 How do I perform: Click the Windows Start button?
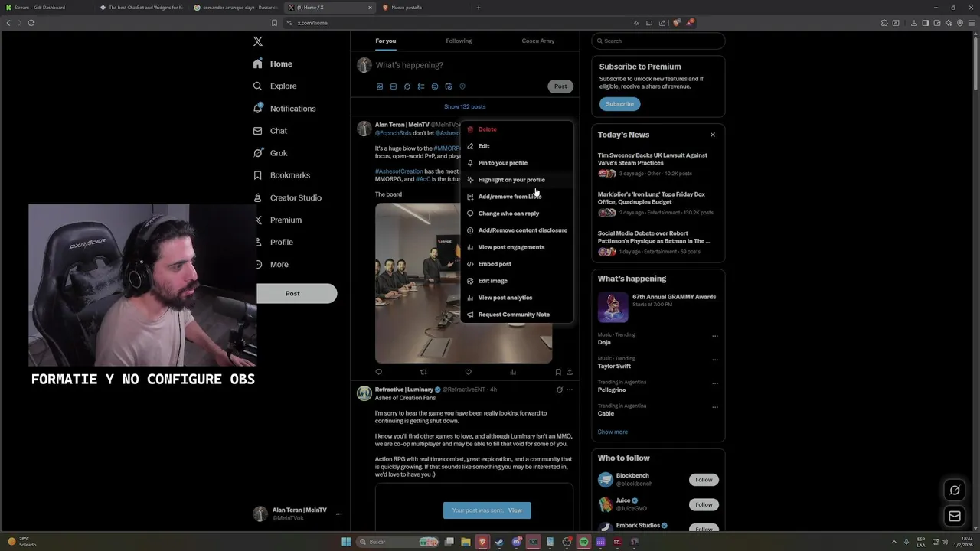pos(346,542)
